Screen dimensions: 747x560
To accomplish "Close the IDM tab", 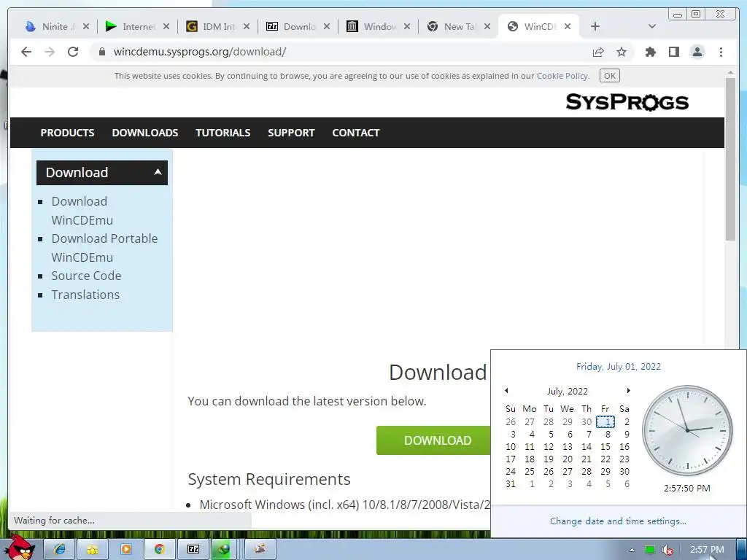I will point(247,27).
